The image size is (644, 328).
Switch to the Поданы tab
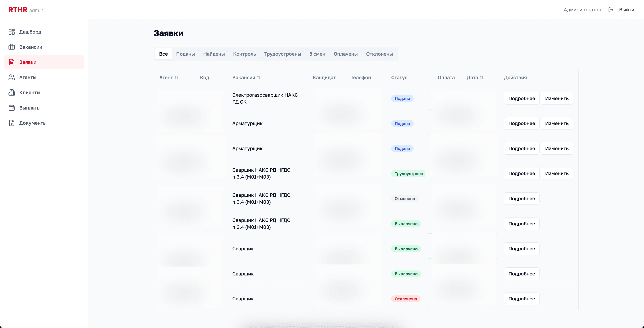click(x=185, y=54)
